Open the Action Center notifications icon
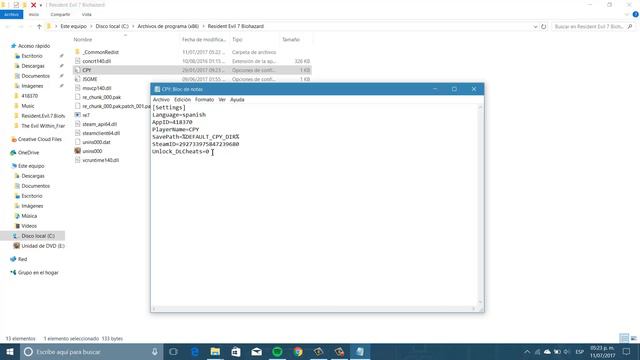 (627, 352)
